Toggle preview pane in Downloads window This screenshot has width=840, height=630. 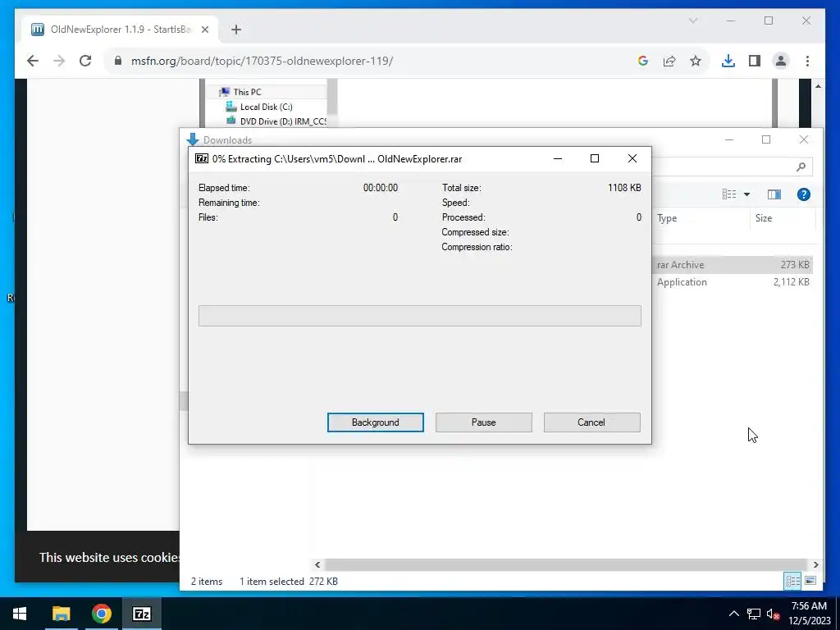tap(774, 194)
